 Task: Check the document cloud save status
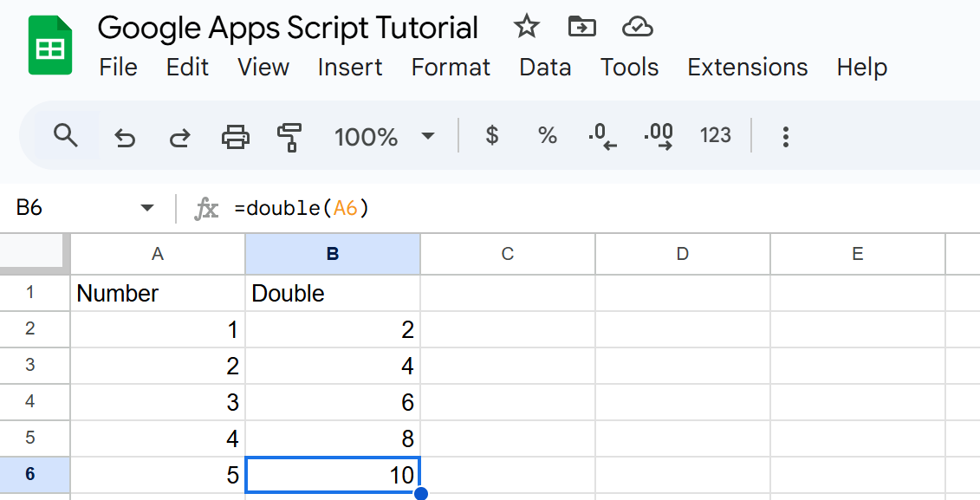[638, 27]
